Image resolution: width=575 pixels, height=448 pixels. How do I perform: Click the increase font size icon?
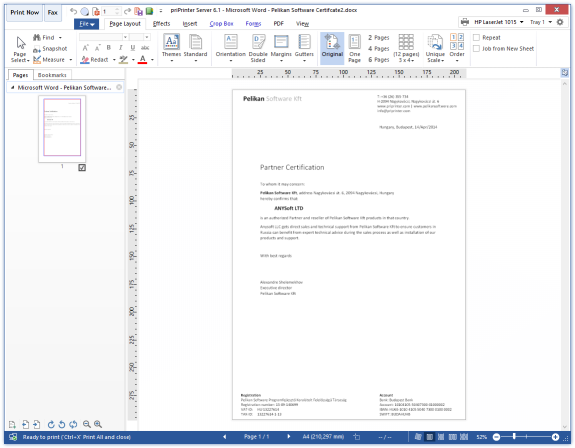coord(85,48)
